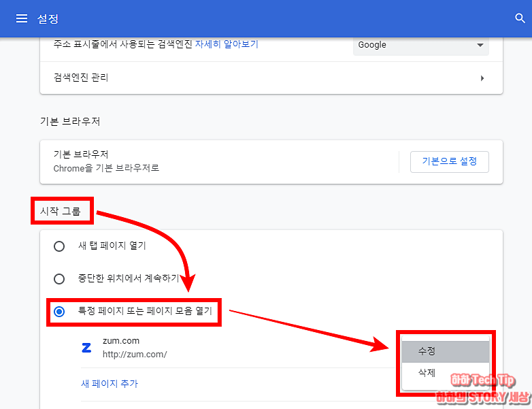The height and width of the screenshot is (409, 532).
Task: Select the 중단한 위치에서 계속하기 radio
Action: [x=59, y=278]
